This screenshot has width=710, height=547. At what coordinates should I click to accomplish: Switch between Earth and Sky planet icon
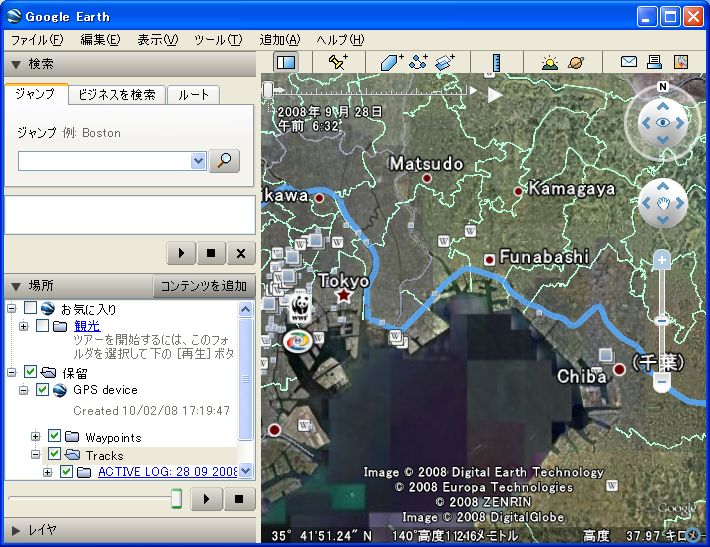tap(576, 62)
